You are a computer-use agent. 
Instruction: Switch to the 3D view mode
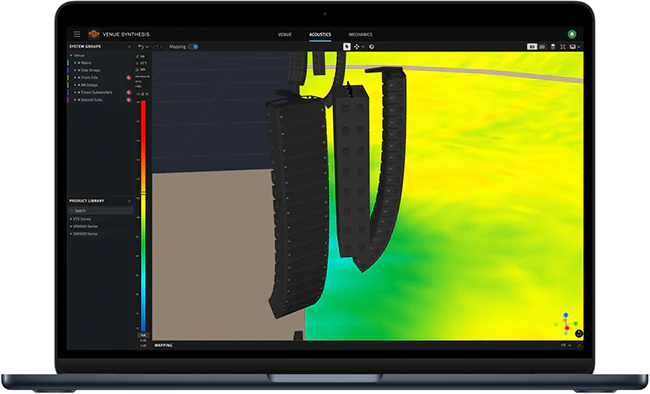coord(532,47)
